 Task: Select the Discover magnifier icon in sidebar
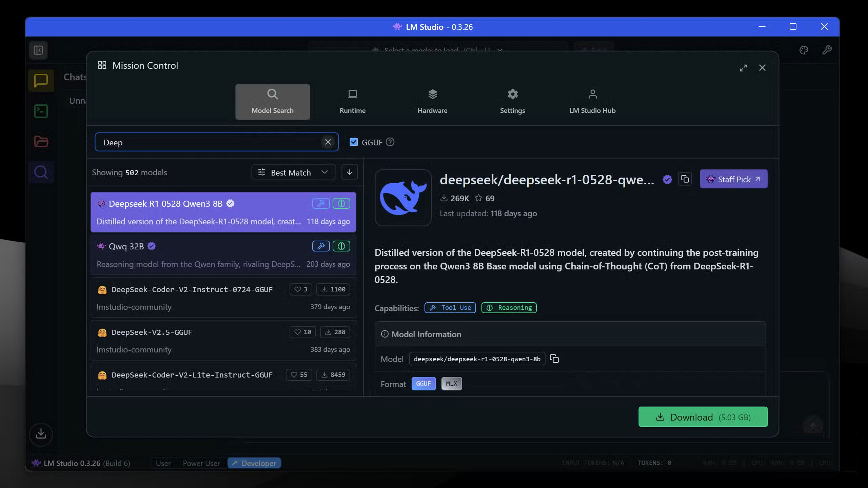click(41, 172)
